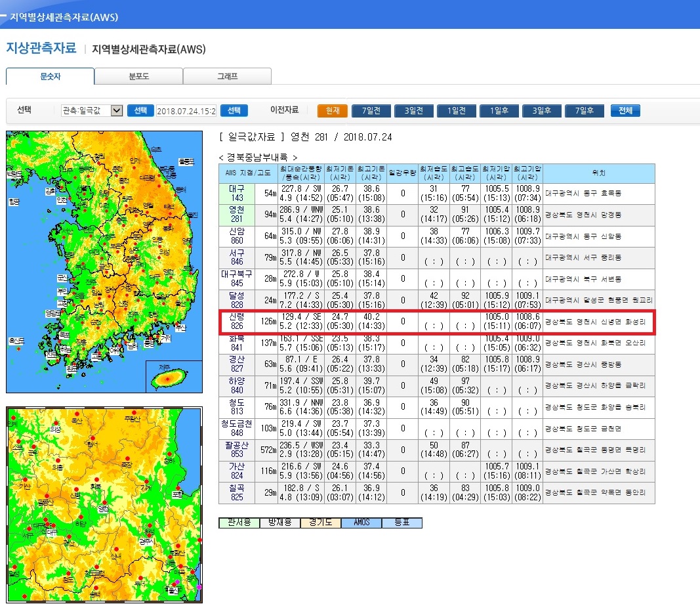700x604 pixels.
Task: Click into the 2018.07.24 date field
Action: (x=186, y=111)
